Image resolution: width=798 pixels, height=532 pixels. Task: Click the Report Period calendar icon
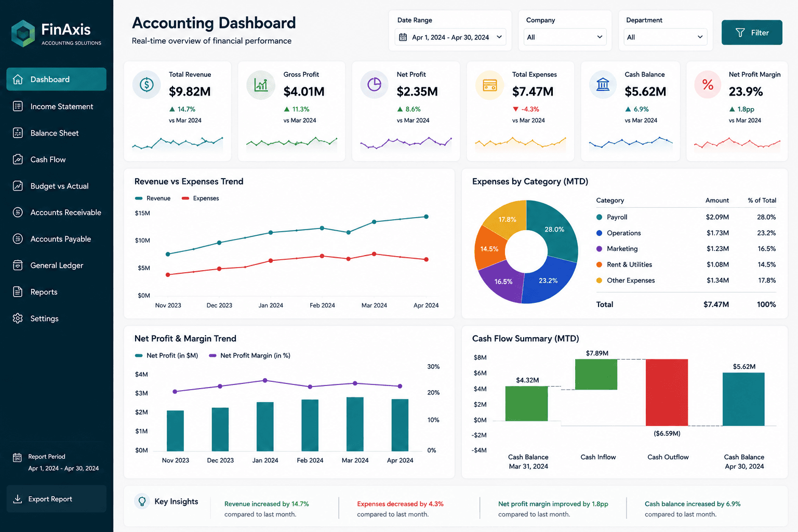[x=17, y=457]
